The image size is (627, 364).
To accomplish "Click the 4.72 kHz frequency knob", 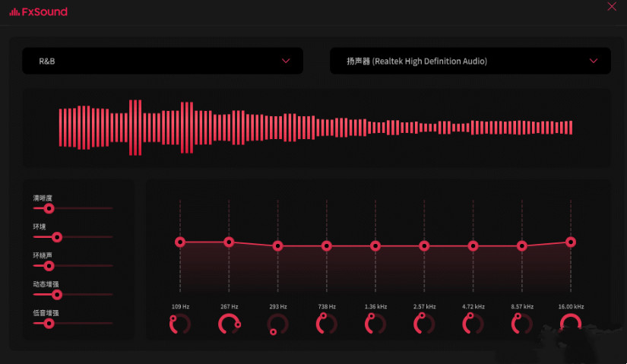I will click(x=473, y=324).
